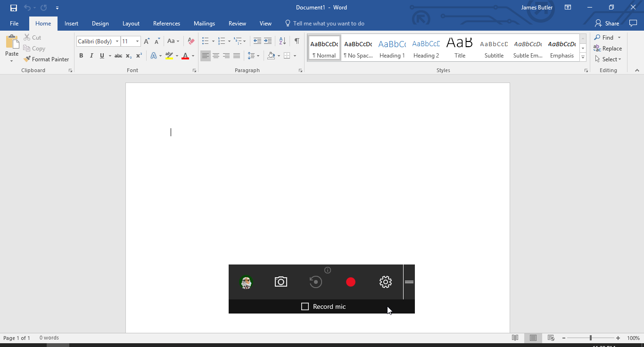The width and height of the screenshot is (644, 347).
Task: Switch to the Insert ribbon tab
Action: (x=71, y=23)
